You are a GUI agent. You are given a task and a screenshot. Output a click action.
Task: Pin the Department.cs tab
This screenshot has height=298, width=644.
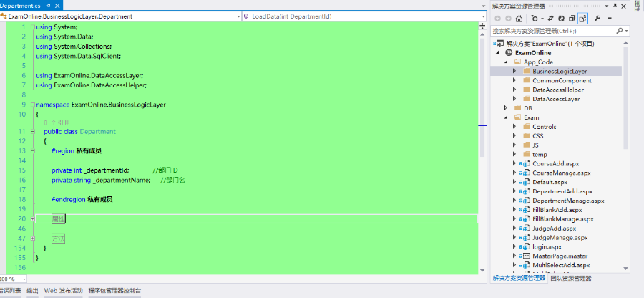coord(49,6)
